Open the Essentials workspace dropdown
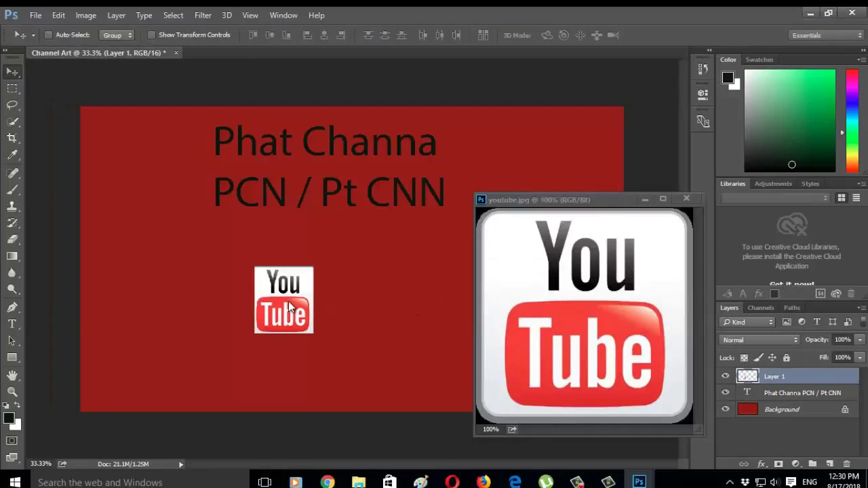868x488 pixels. (827, 35)
